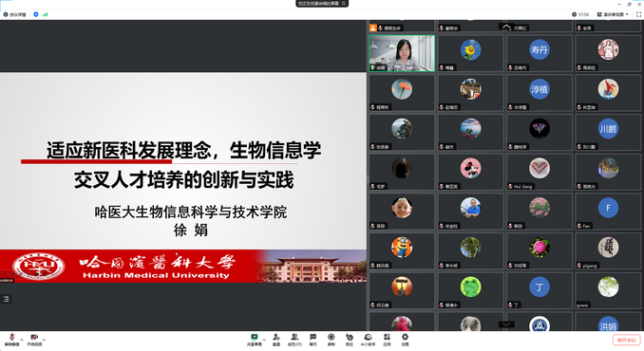Open the Chat panel
The image size is (644, 351).
tap(313, 340)
